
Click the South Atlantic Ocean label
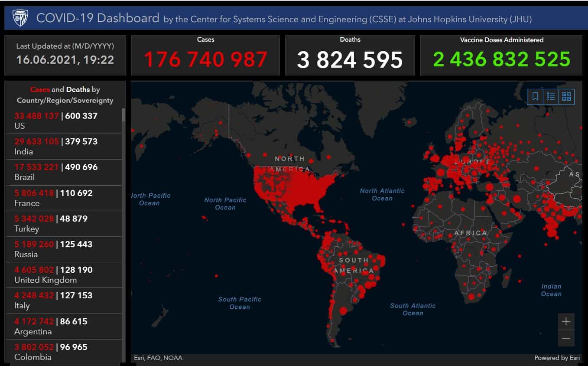(x=413, y=309)
